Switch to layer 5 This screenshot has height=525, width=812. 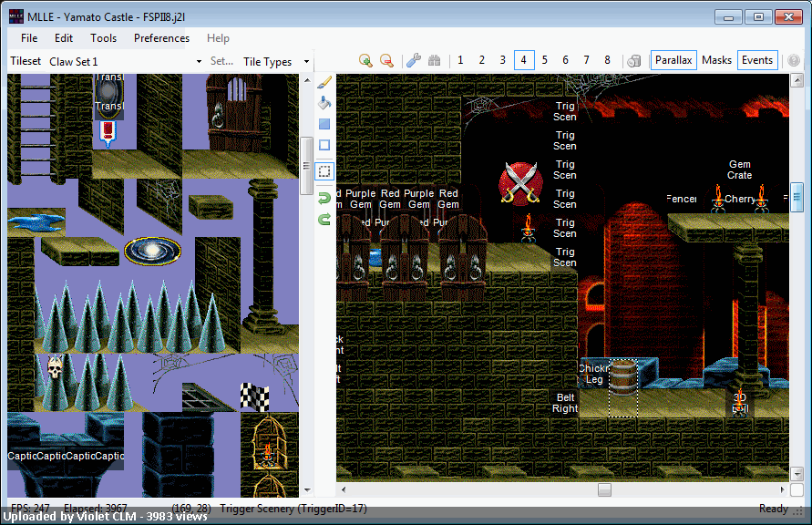tap(544, 60)
